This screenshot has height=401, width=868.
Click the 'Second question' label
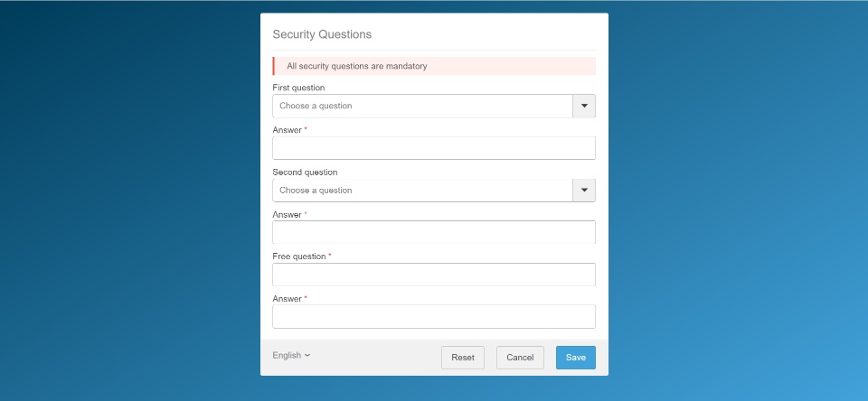(305, 172)
